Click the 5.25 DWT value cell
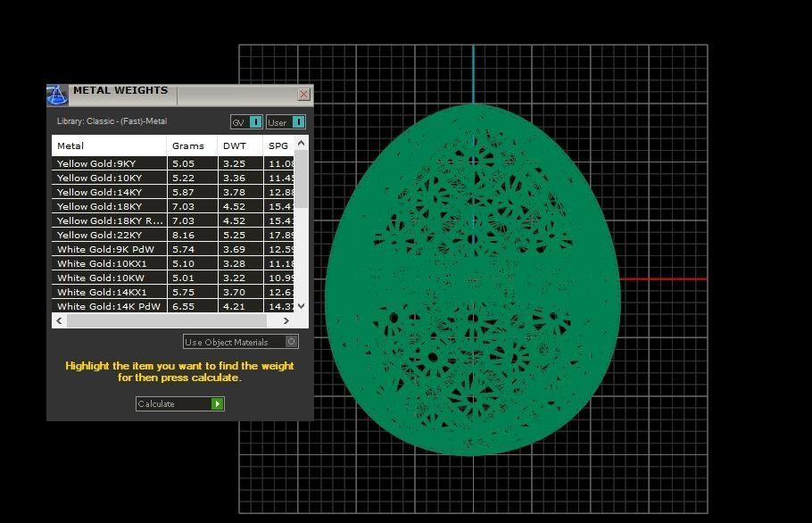Screen dimensions: 812x523 click(240, 235)
